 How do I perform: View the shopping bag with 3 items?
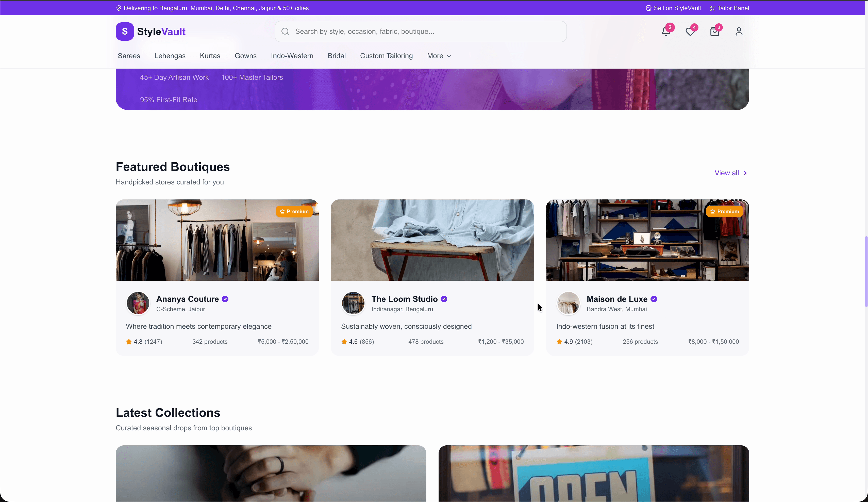pos(715,32)
